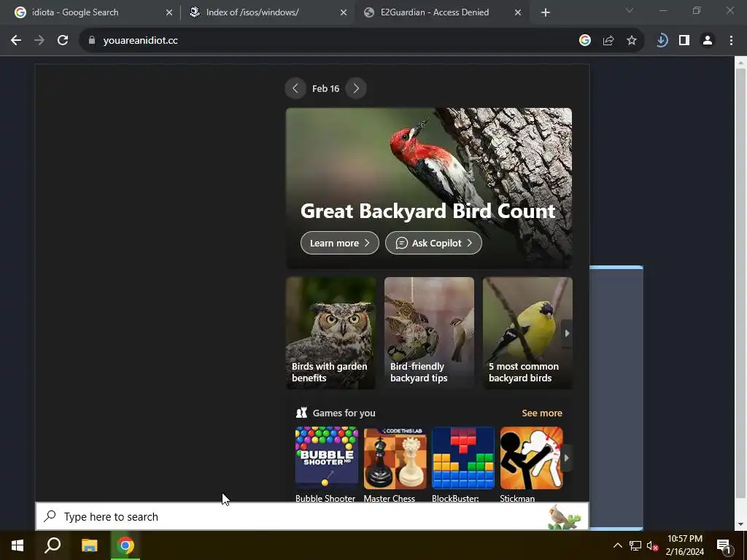Go to next day after Feb 16
The height and width of the screenshot is (560, 747).
356,88
